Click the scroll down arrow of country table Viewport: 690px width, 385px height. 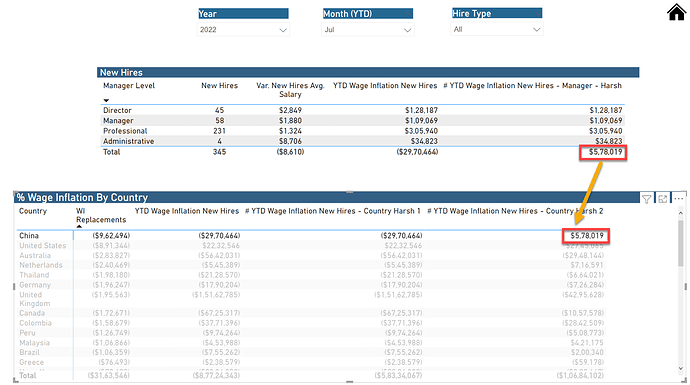click(x=681, y=369)
